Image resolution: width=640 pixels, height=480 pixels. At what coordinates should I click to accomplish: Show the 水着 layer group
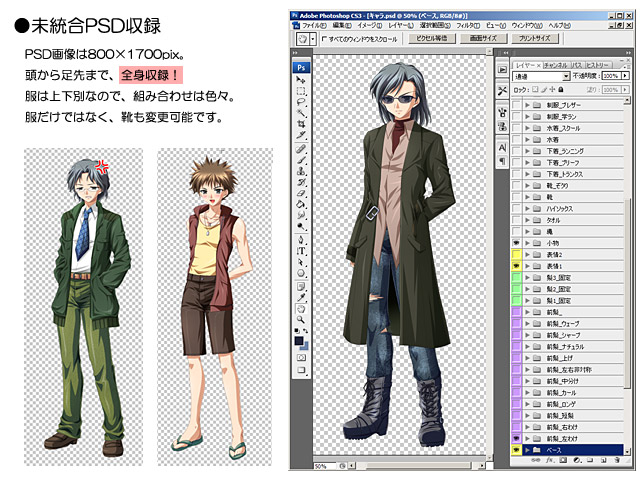pyautogui.click(x=516, y=139)
